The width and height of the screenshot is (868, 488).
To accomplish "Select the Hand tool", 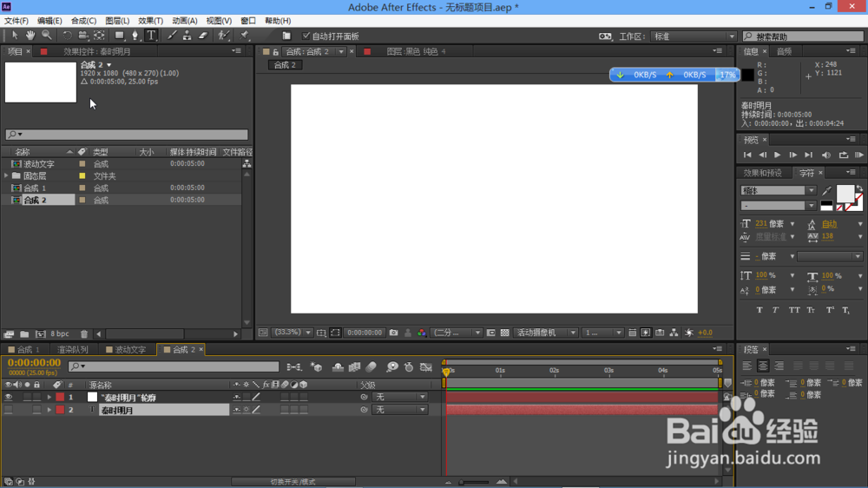I will tap(30, 36).
